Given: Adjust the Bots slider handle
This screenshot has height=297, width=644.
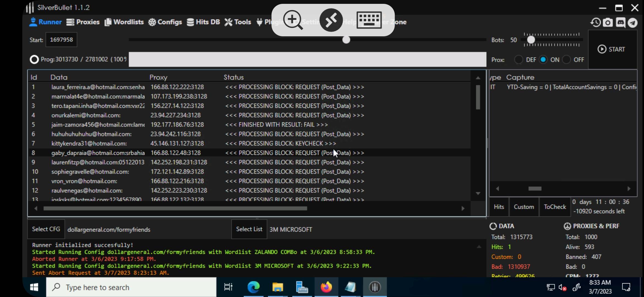Looking at the screenshot, I should coord(531,40).
